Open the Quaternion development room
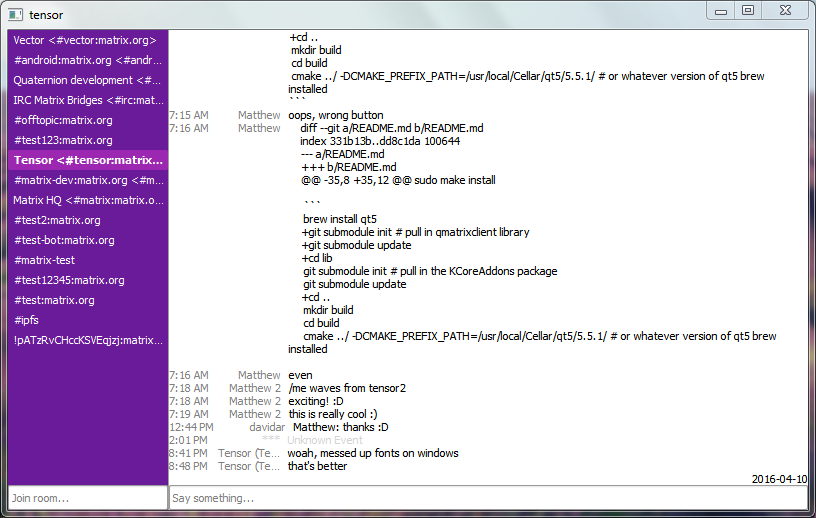 click(87, 80)
